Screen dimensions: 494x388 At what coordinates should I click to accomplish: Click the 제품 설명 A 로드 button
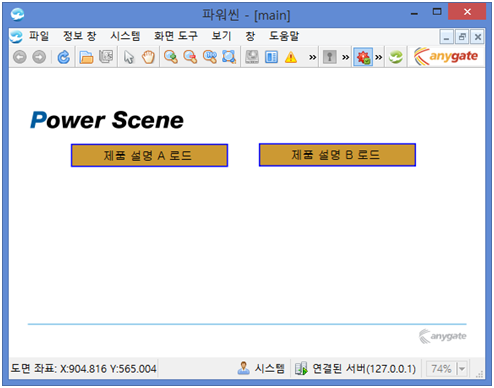149,155
